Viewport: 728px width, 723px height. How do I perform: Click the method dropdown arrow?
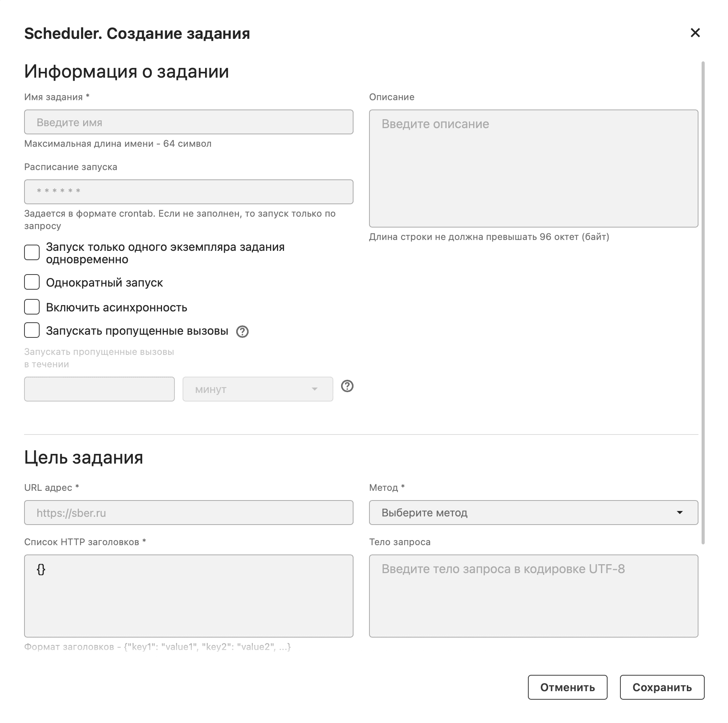point(679,513)
